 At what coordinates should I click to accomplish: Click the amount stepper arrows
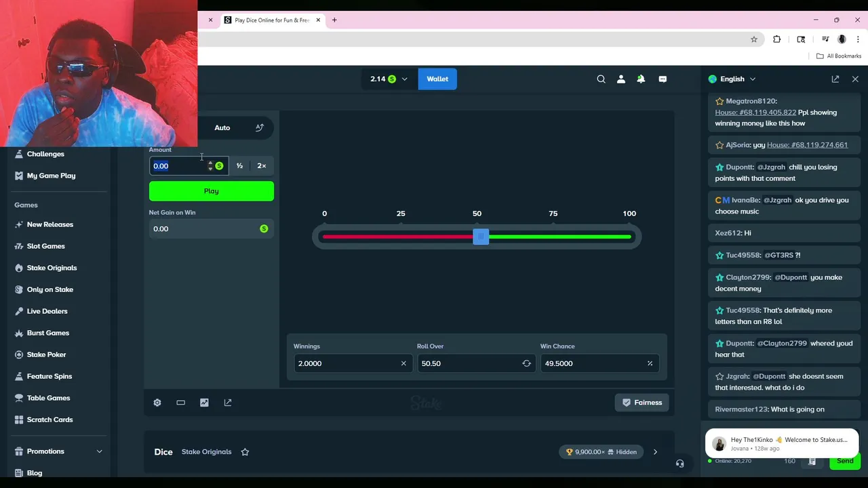(210, 166)
